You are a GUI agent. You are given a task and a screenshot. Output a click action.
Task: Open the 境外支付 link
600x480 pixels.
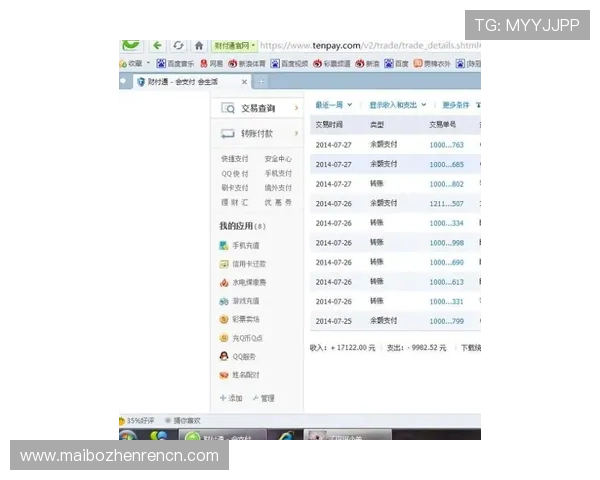[x=278, y=188]
